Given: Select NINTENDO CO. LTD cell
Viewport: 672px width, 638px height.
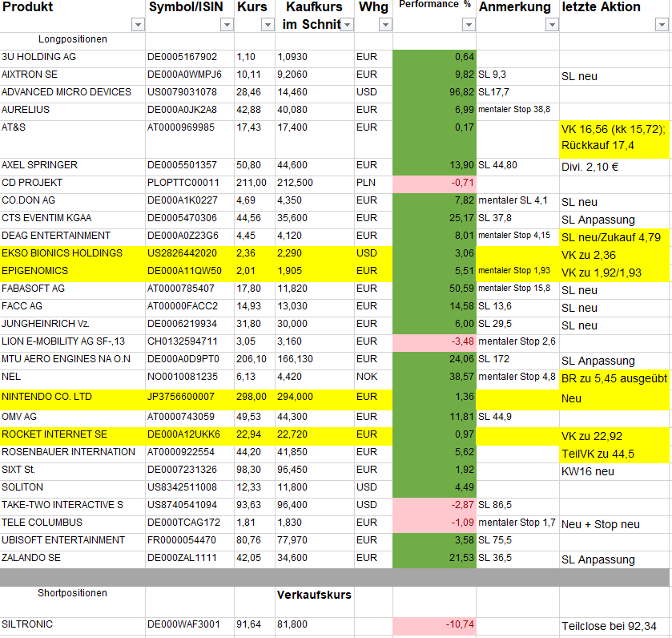Looking at the screenshot, I should click(72, 399).
